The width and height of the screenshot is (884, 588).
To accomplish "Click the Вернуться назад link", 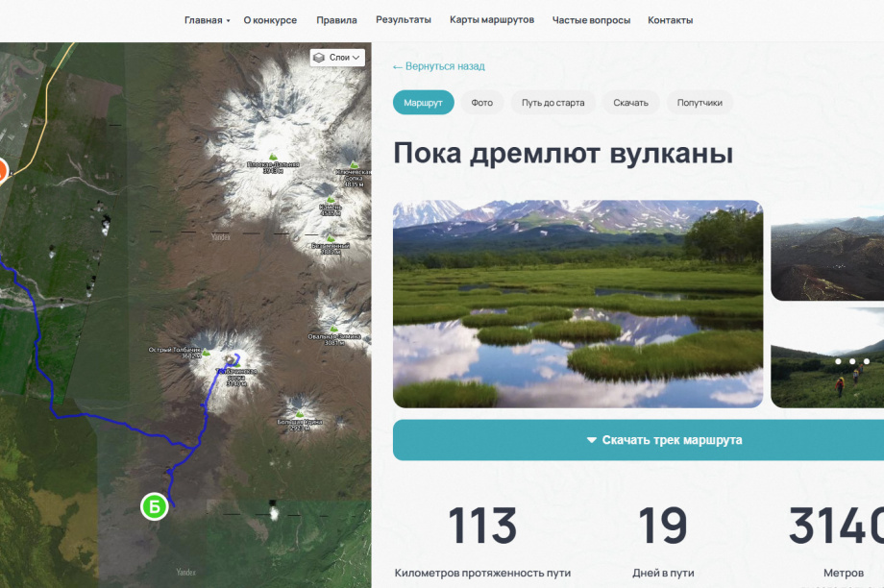I will [x=438, y=66].
